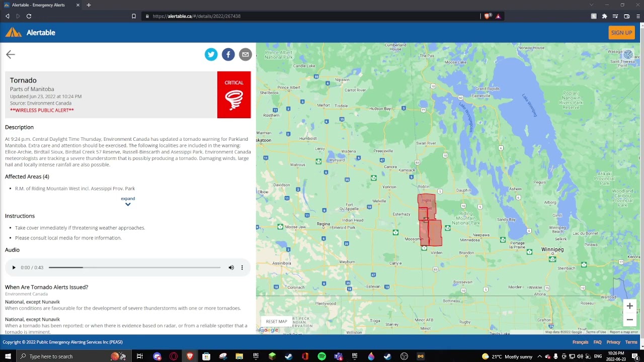Click 'R.M. of Riding Mountain West' area item
644x362 pixels.
75,189
